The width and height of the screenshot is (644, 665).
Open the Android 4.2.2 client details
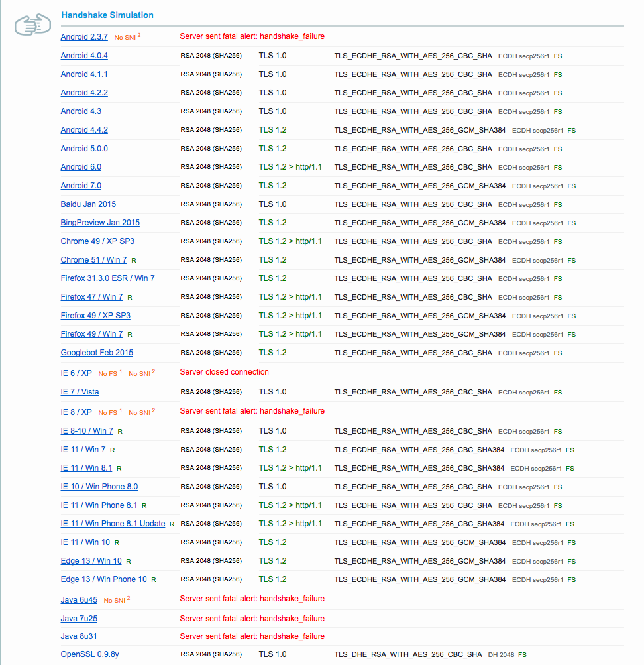pyautogui.click(x=84, y=93)
